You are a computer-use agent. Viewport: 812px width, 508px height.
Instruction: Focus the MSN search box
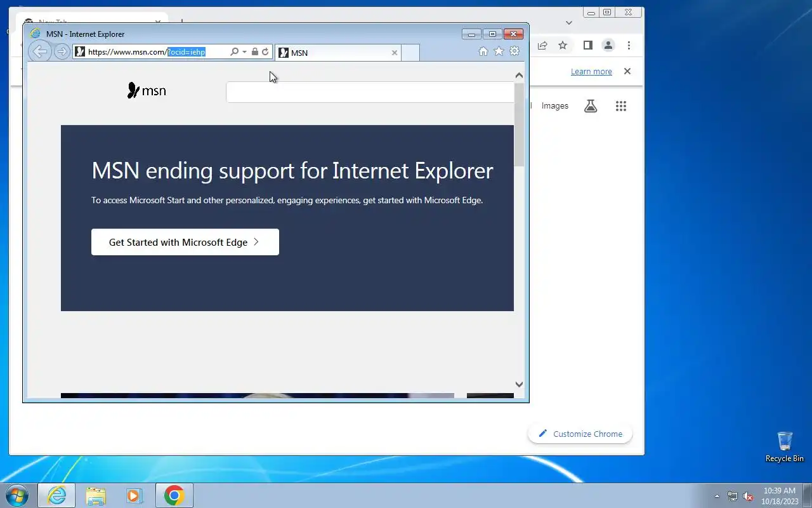click(x=370, y=92)
